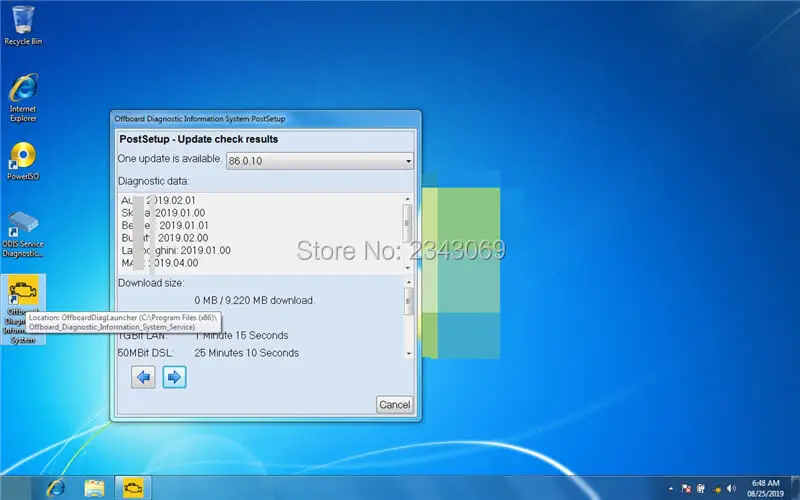Click the 0 MB / 9,220 MB download text

[255, 301]
